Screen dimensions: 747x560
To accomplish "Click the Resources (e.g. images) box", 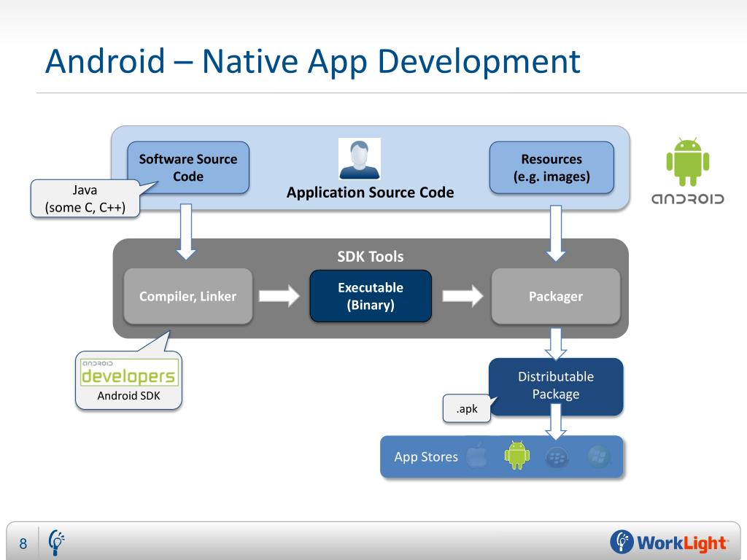I will point(551,168).
